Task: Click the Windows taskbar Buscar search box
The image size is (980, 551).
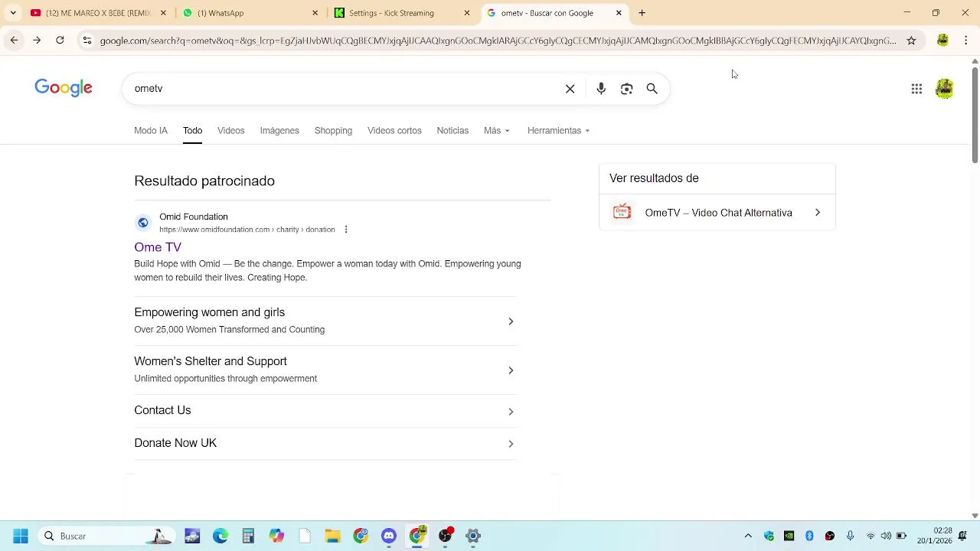Action: tap(107, 536)
